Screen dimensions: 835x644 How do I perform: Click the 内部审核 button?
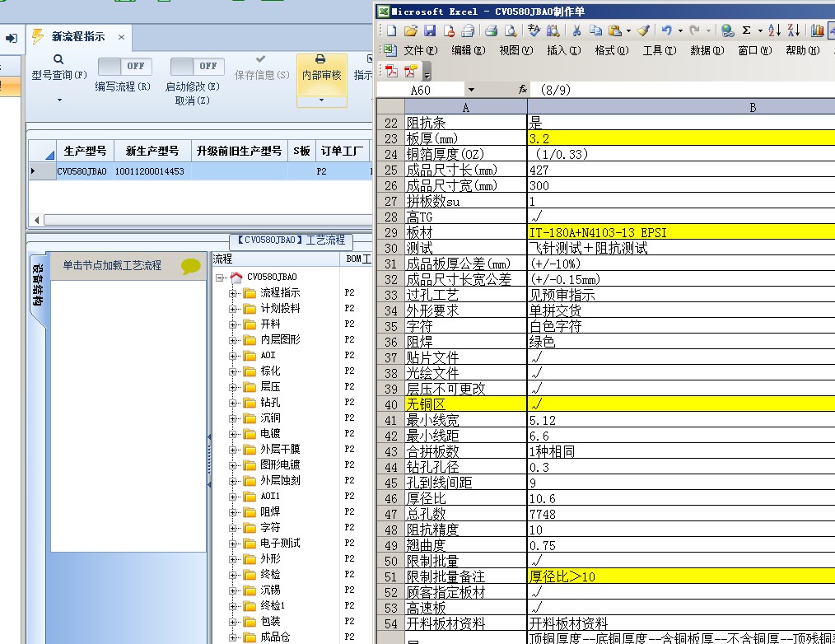321,74
